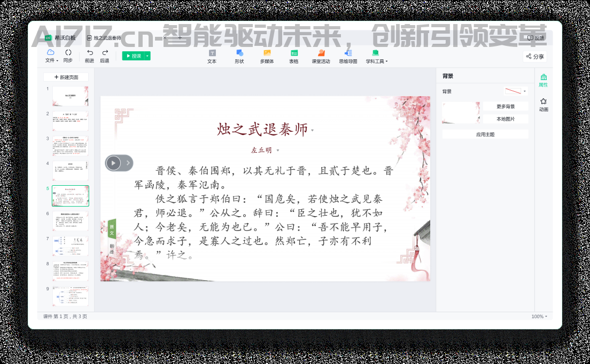Expand the 学科工具 subject tools menu

pyautogui.click(x=376, y=57)
